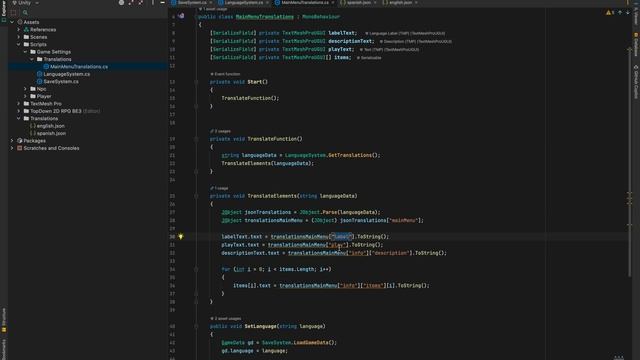Open the Structure tool window

(x=4, y=320)
